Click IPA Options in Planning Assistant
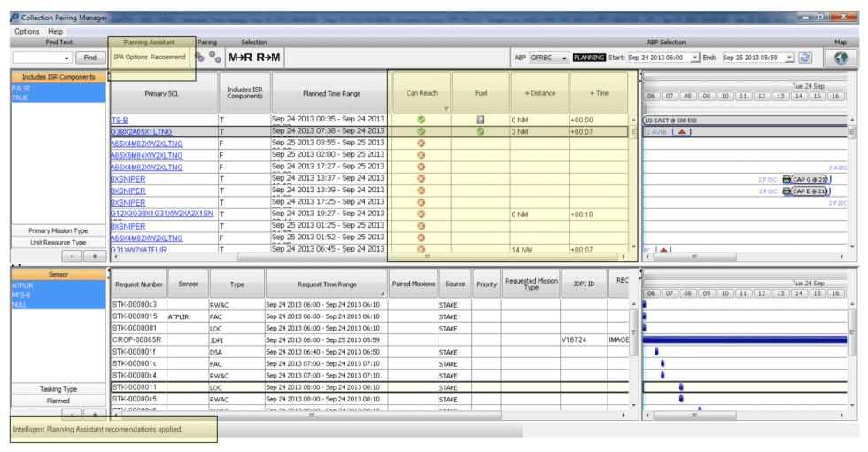This screenshot has height=452, width=868. (x=131, y=57)
